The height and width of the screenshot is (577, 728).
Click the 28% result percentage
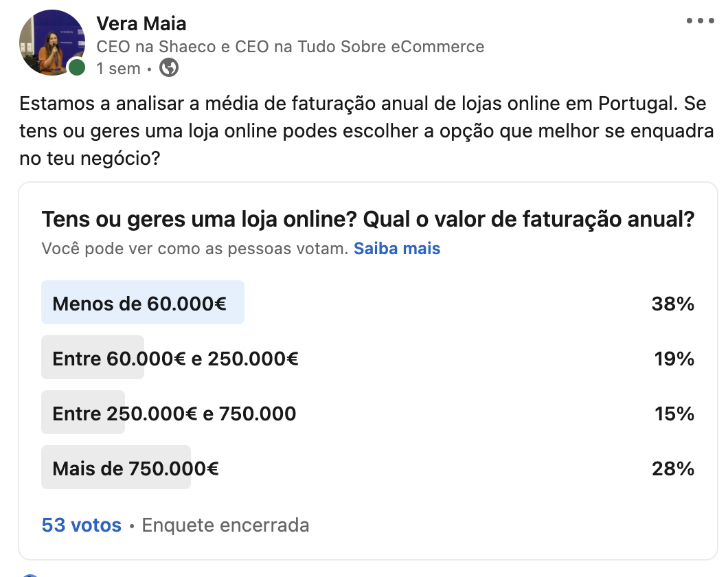click(x=672, y=468)
